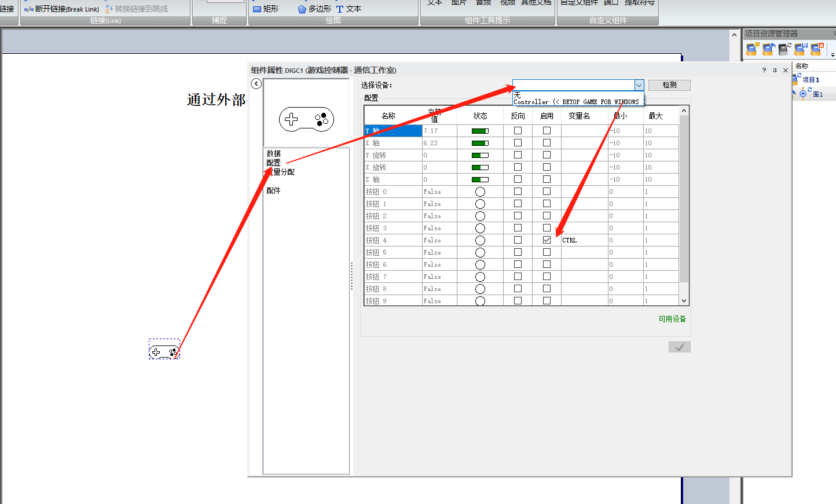Viewport: 836px width, 504px height.
Task: Pin the component properties dialog
Action: pos(775,70)
